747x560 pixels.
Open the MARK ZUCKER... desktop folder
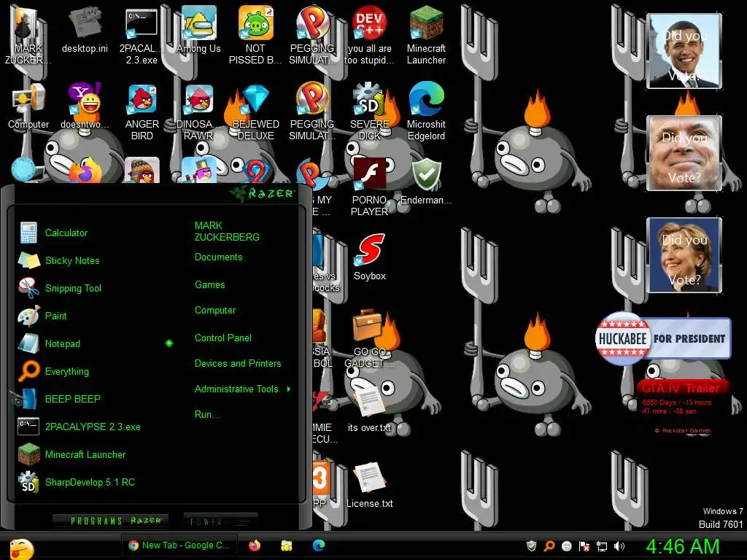pos(28,35)
